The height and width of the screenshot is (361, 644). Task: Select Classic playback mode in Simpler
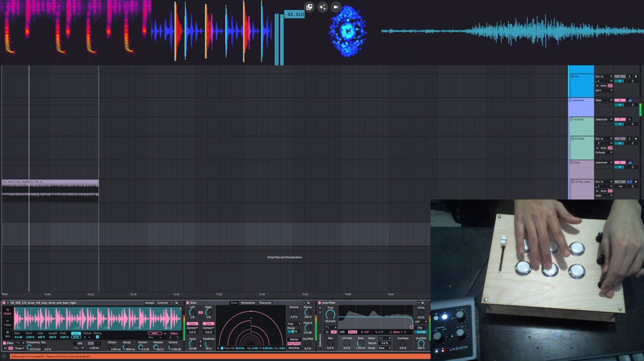[x=7, y=312]
